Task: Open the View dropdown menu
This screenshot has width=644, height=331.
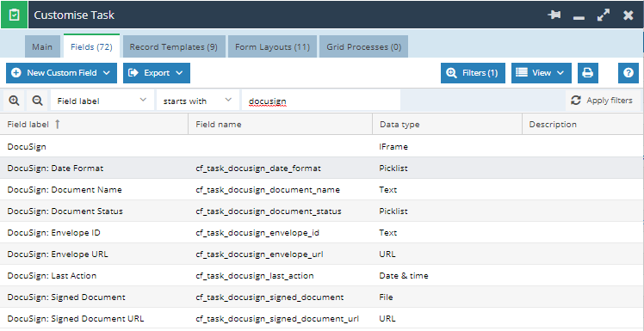Action: click(541, 73)
